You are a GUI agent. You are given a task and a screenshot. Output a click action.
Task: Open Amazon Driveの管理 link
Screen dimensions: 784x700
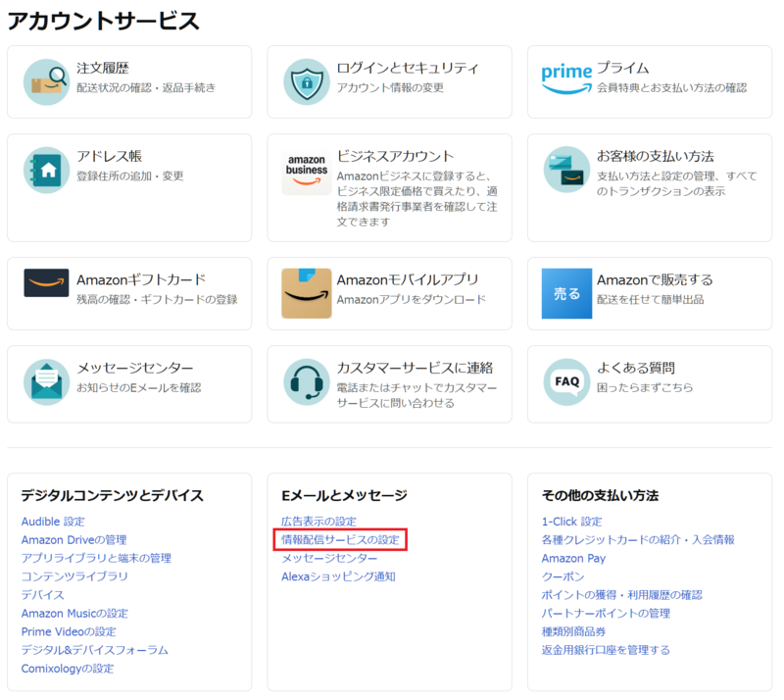(x=74, y=540)
